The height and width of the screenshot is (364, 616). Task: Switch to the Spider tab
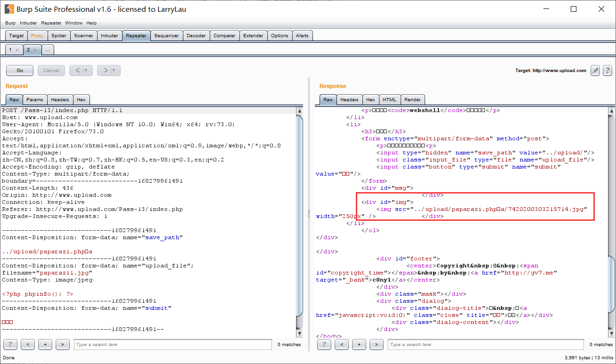59,36
